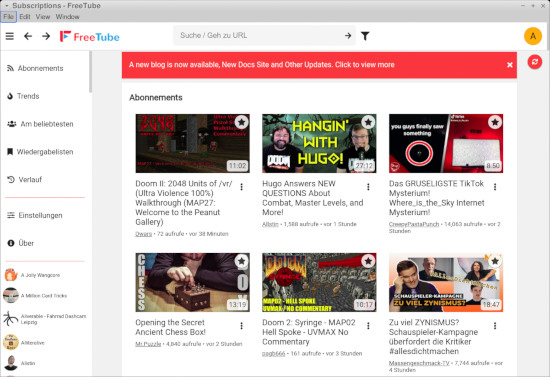Play the Chess box thumbnail
This screenshot has width=550, height=377.
pos(193,282)
